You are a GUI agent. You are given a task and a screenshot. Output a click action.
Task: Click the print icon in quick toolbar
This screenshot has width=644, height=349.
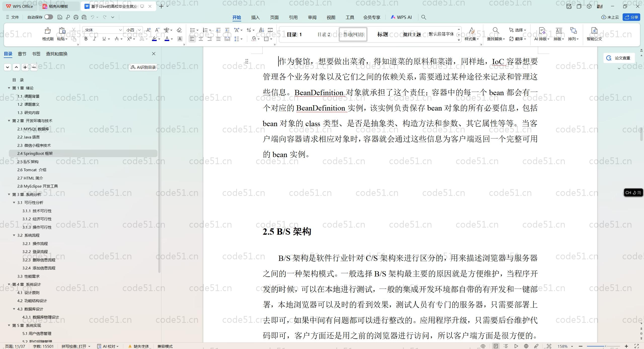tap(76, 17)
